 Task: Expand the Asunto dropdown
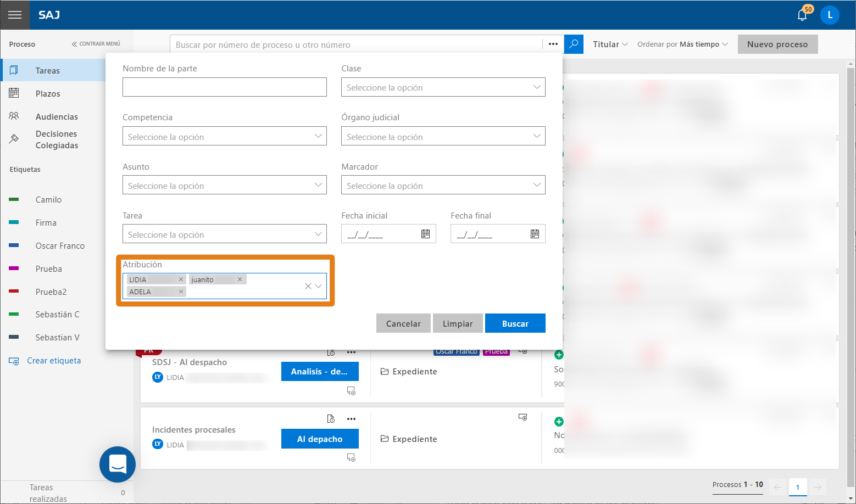coord(224,185)
